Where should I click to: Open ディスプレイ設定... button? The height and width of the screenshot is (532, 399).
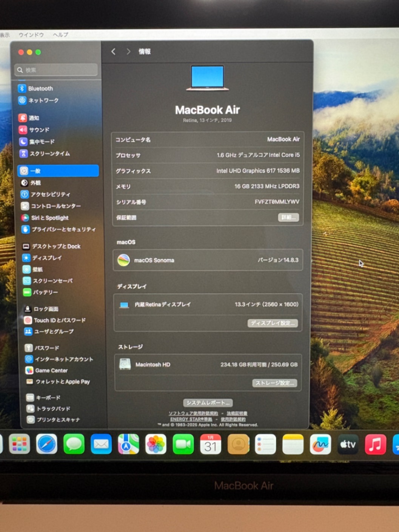(x=273, y=323)
